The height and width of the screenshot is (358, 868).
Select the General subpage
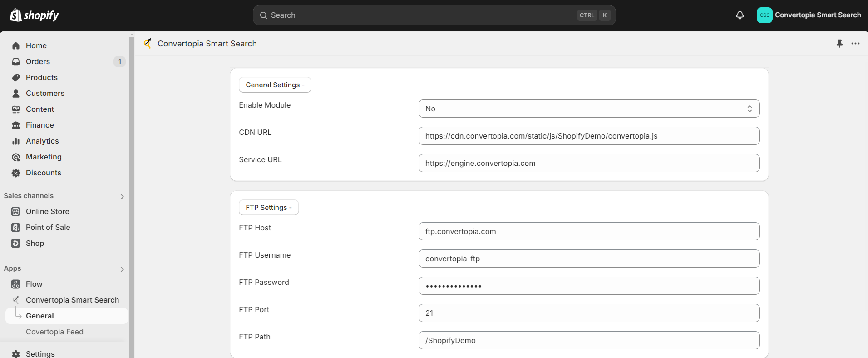coord(66,316)
